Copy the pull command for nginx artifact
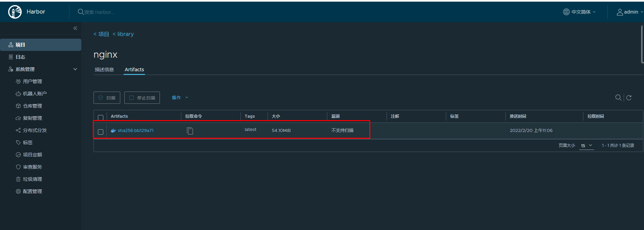 [190, 131]
